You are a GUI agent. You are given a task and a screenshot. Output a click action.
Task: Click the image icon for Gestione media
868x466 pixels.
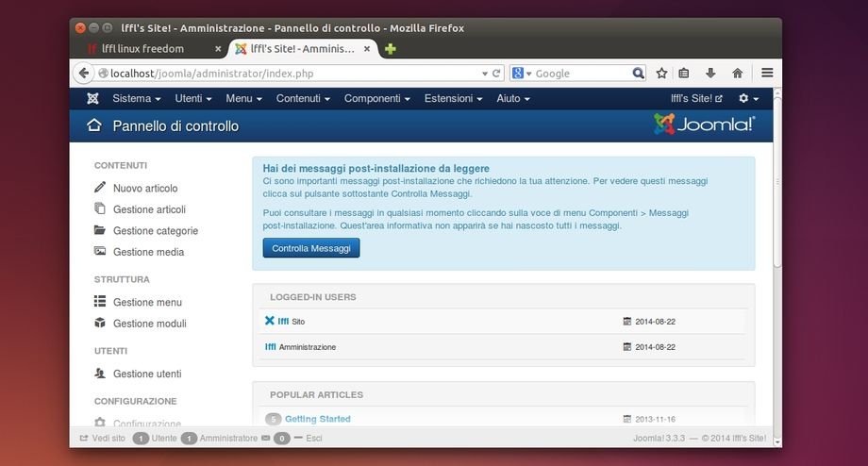tap(100, 251)
